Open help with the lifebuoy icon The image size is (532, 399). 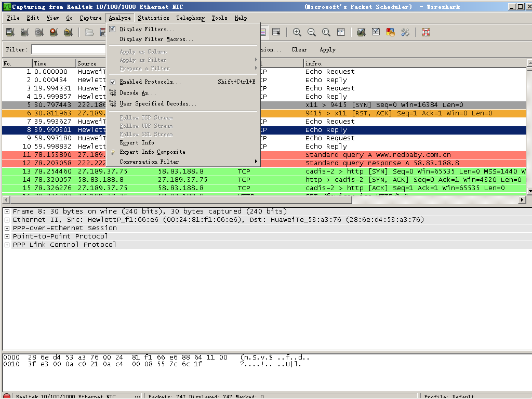pyautogui.click(x=426, y=32)
